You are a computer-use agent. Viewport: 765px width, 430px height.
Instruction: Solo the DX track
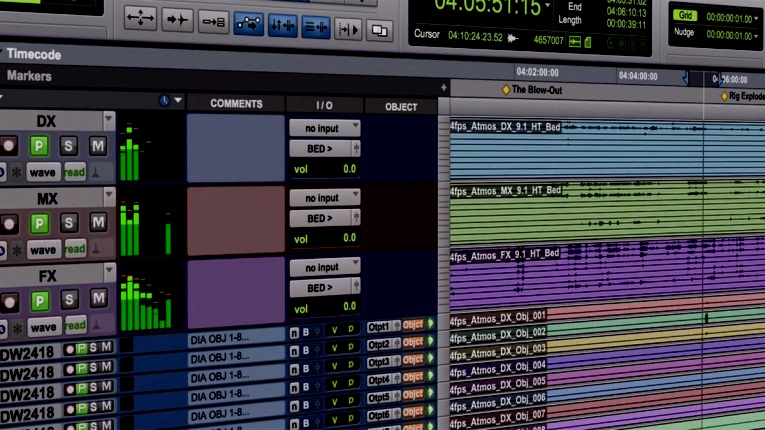(68, 145)
